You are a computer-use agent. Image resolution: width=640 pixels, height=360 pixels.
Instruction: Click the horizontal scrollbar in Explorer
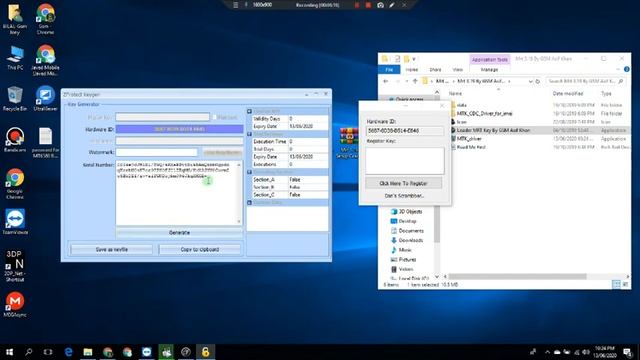pyautogui.click(x=517, y=276)
